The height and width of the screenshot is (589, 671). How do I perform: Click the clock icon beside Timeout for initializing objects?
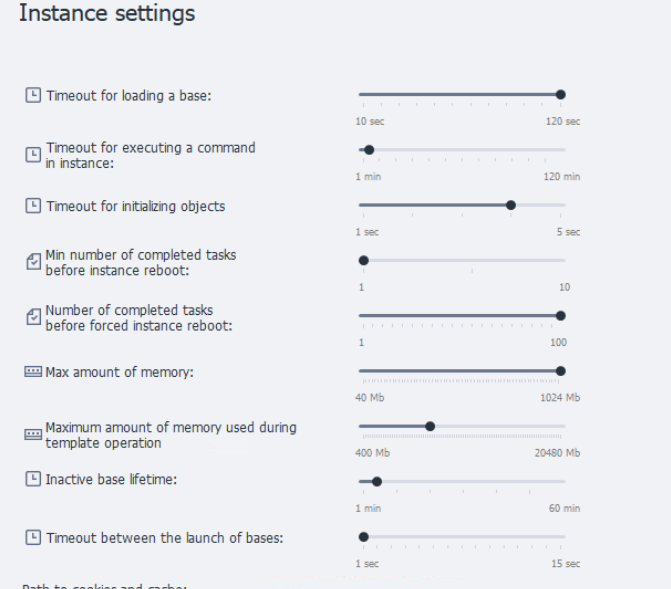tap(33, 205)
